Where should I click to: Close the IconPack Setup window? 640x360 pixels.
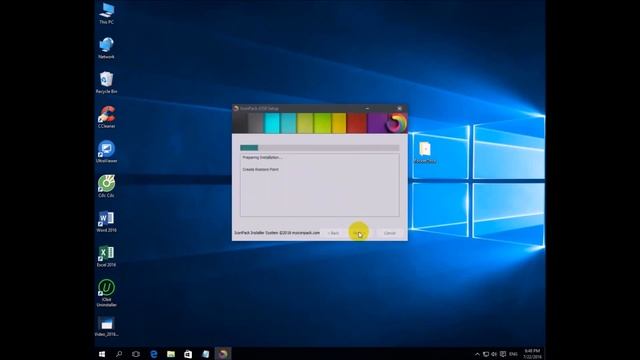coord(400,108)
